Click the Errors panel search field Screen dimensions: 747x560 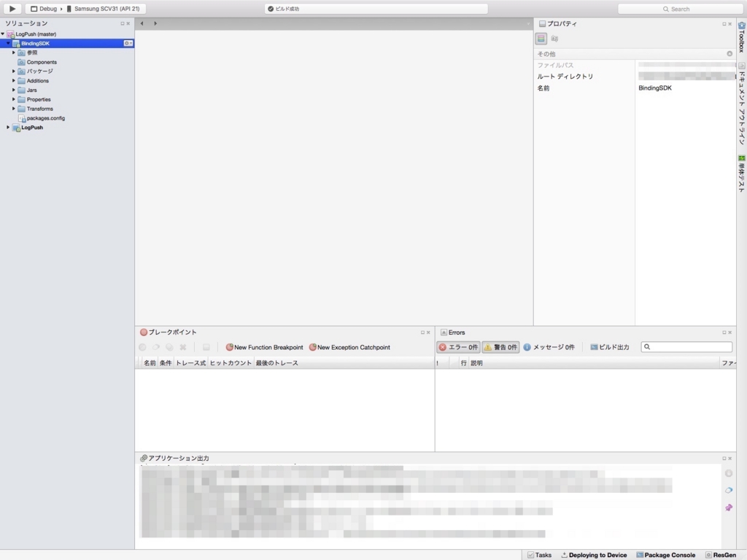click(x=686, y=347)
